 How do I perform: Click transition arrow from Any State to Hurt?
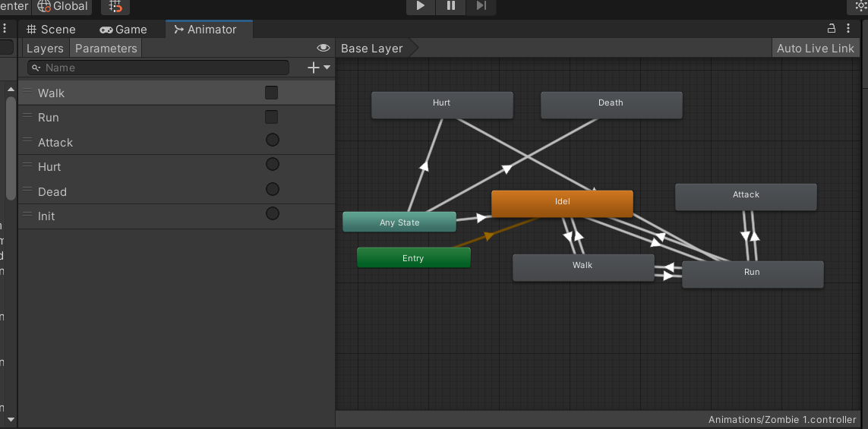pyautogui.click(x=425, y=166)
